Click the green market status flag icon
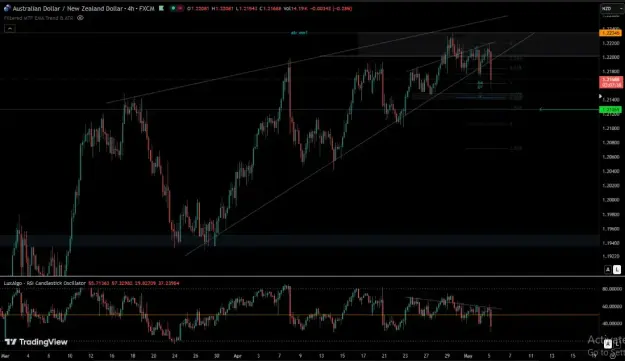The height and width of the screenshot is (361, 625). tap(161, 8)
